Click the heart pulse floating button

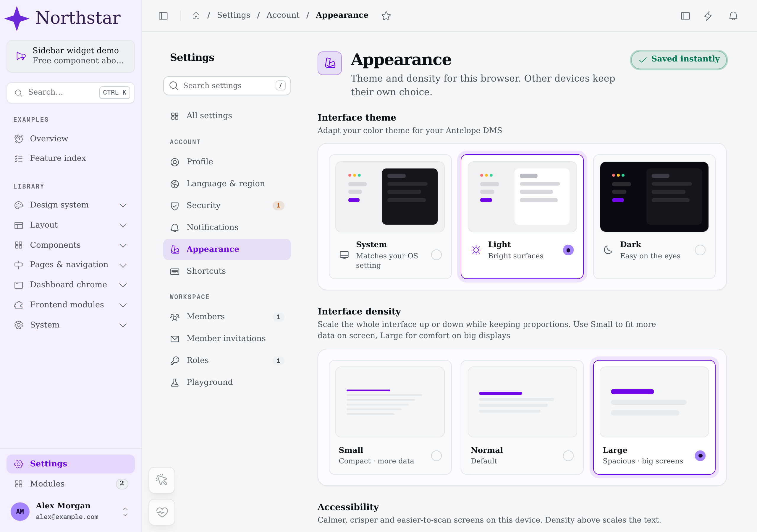pyautogui.click(x=161, y=512)
